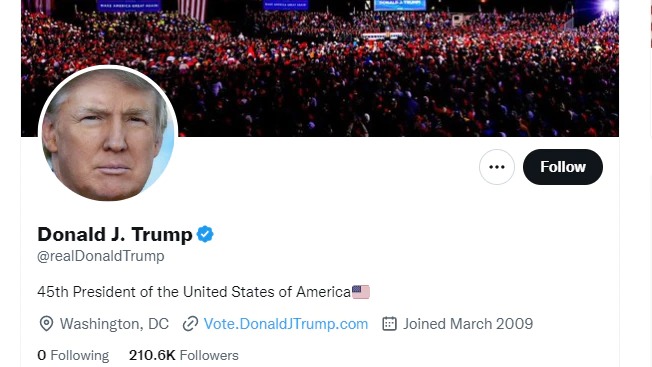Click the bright spotlight flare in banner

609,6
